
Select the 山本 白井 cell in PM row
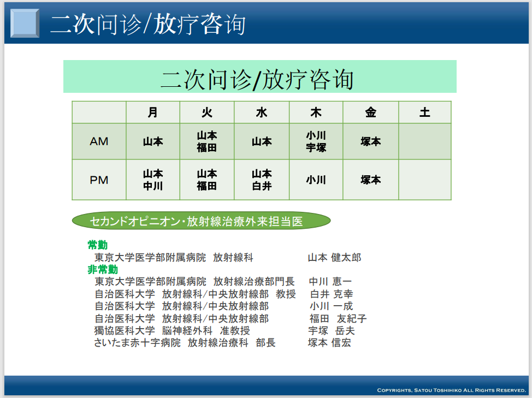262,180
